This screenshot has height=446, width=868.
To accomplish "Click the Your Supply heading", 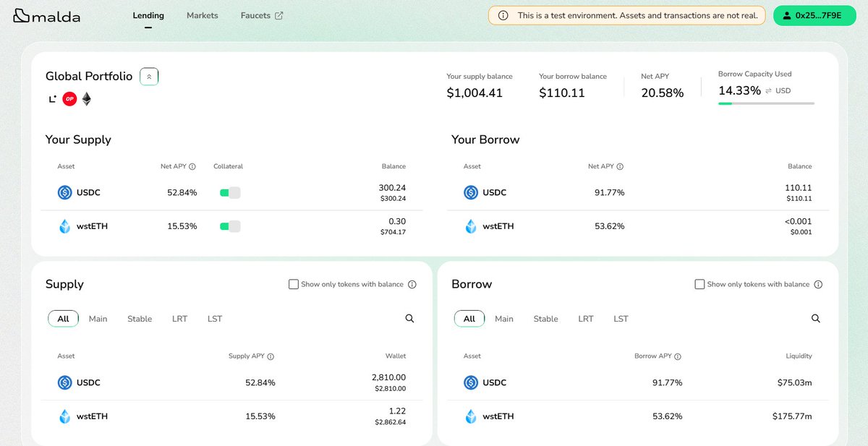I will [78, 140].
